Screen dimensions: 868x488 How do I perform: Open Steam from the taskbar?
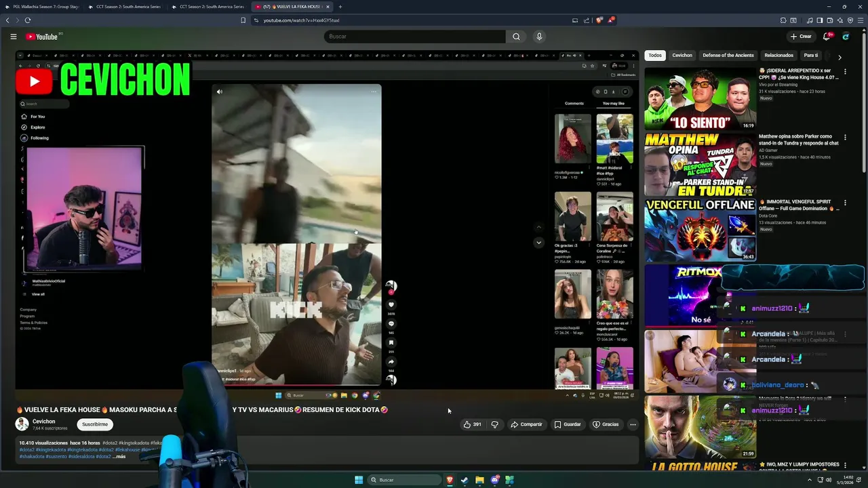pyautogui.click(x=465, y=480)
